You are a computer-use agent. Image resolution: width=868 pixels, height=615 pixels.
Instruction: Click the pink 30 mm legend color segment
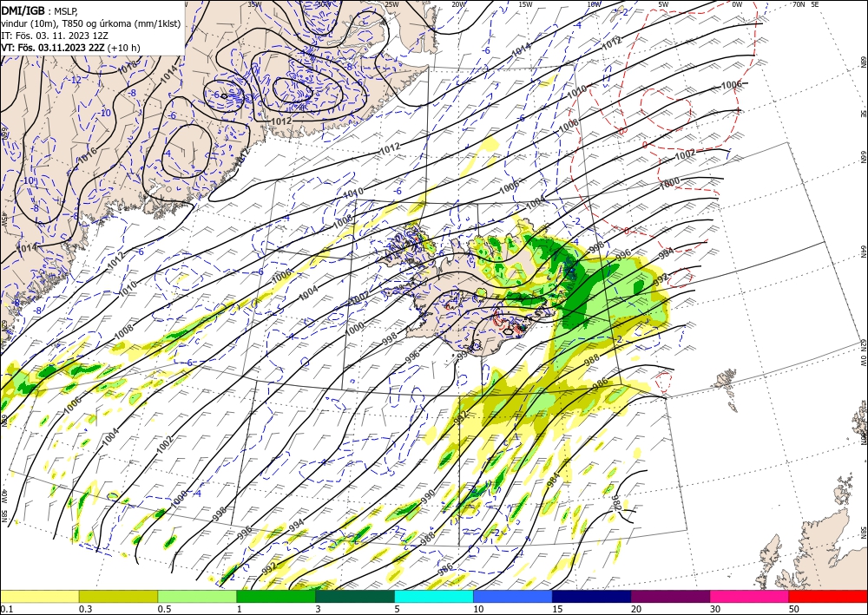(x=750, y=596)
